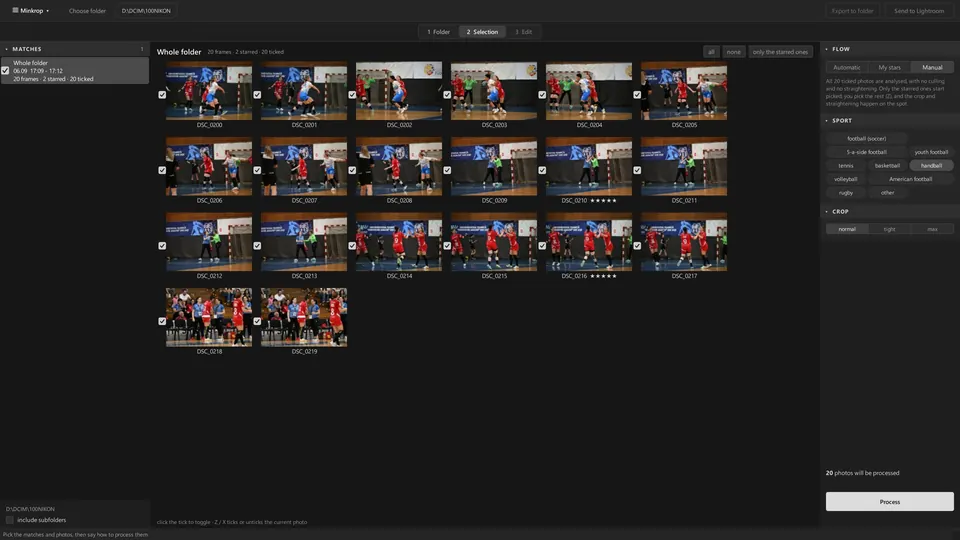Collapse the SPORT section
This screenshot has width=960, height=540.
tap(827, 121)
